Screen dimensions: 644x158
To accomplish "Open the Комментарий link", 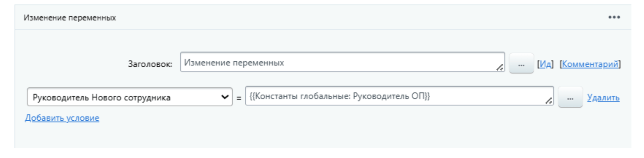I will [590, 64].
